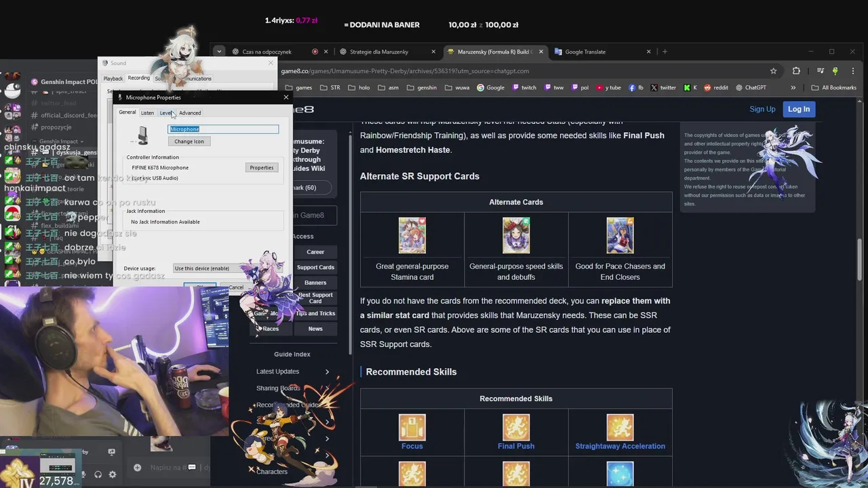The height and width of the screenshot is (488, 868).
Task: Cancel the Microphone Properties dialog
Action: (235, 287)
